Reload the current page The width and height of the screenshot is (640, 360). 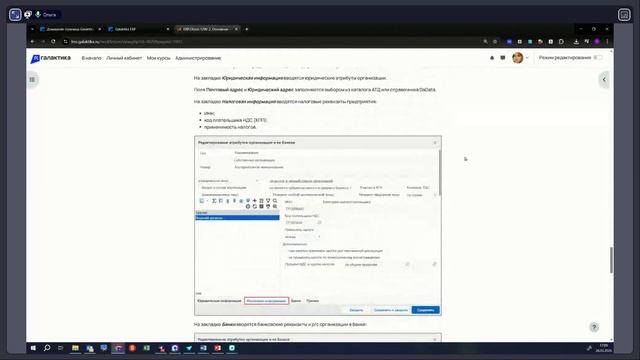tap(53, 42)
